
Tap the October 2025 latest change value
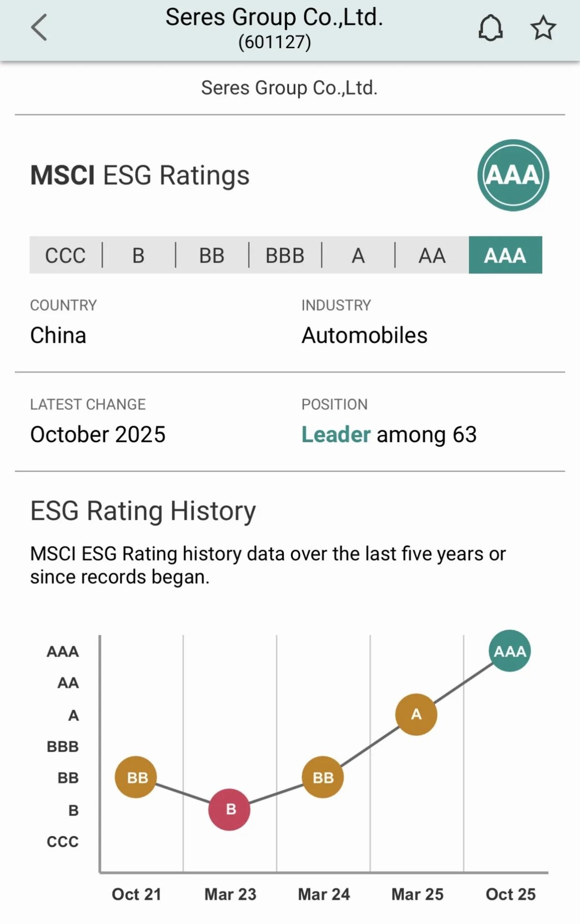(x=98, y=434)
